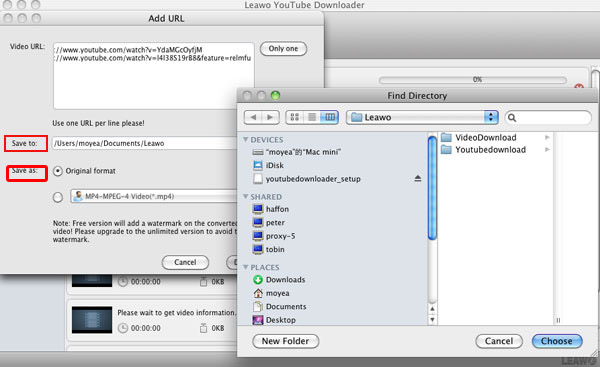600x367 pixels.
Task: Click the Only one button
Action: [x=284, y=49]
